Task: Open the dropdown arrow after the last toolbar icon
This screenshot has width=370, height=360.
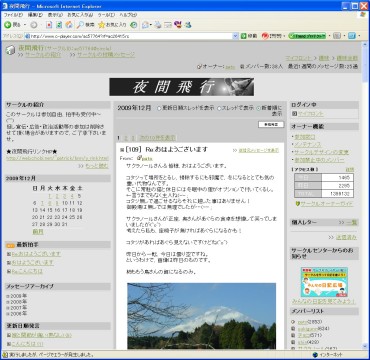Action: (x=359, y=36)
